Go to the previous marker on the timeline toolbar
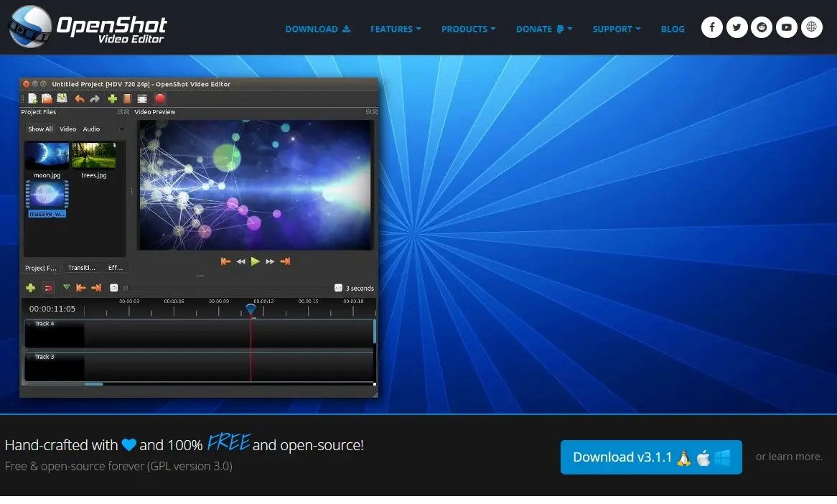837x504 pixels. click(x=81, y=289)
